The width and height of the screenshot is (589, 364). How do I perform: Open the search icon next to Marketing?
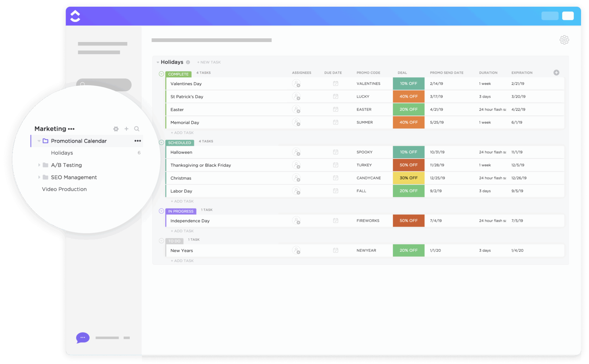tap(137, 129)
